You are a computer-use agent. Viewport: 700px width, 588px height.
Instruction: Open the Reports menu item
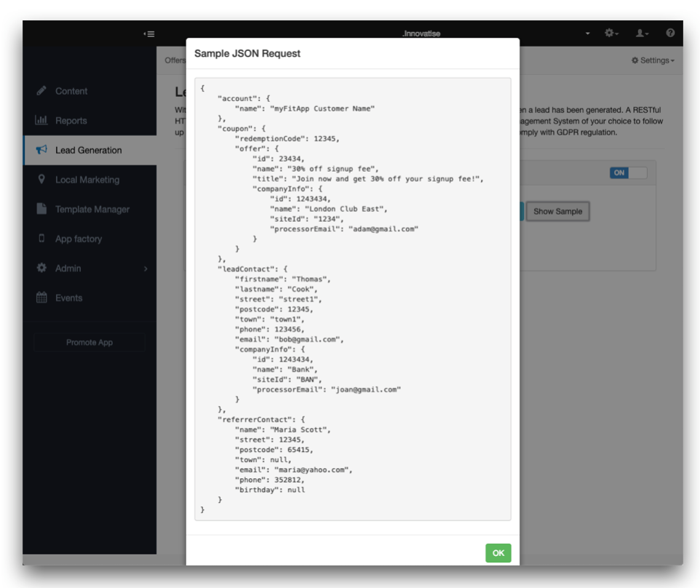[71, 121]
